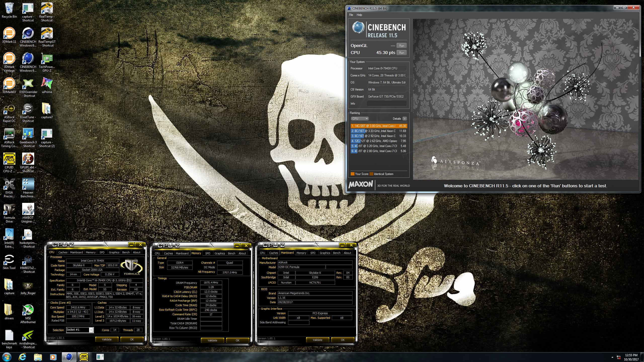Open CPUID CPU-Z desktop icon
Screen dimensions: 644x362
[x=9, y=163]
